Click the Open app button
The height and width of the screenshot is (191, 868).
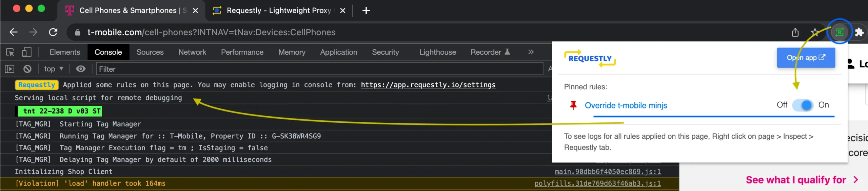(x=806, y=58)
